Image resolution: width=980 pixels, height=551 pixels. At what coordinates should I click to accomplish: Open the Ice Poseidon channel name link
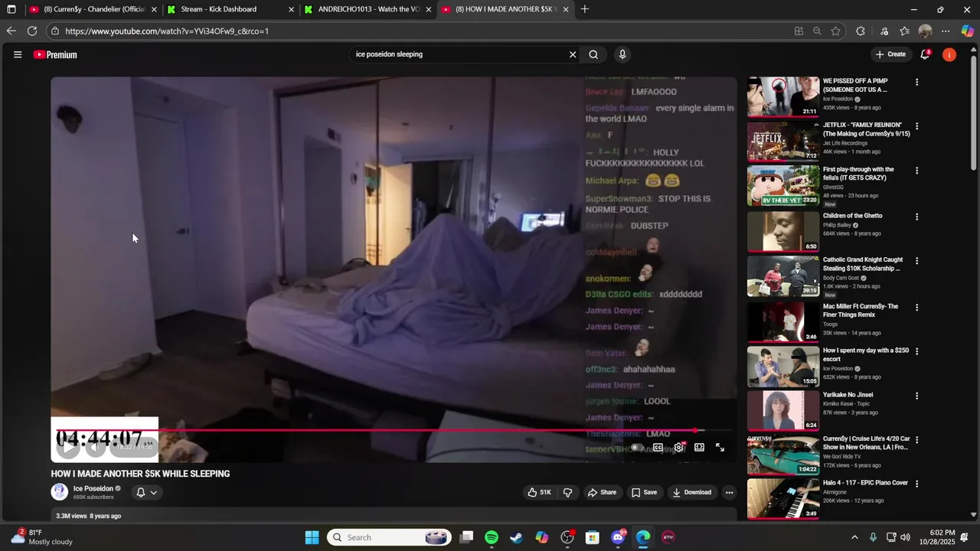point(93,488)
